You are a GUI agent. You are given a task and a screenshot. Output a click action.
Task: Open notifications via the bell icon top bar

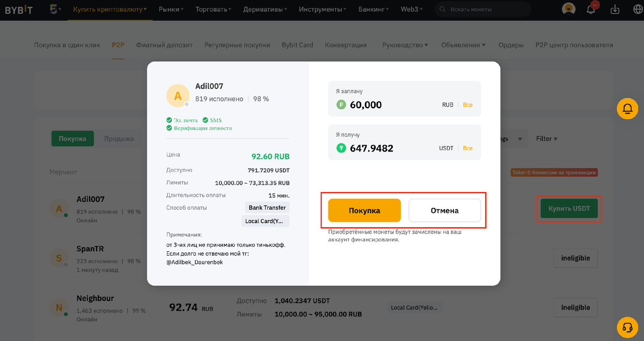tap(591, 9)
